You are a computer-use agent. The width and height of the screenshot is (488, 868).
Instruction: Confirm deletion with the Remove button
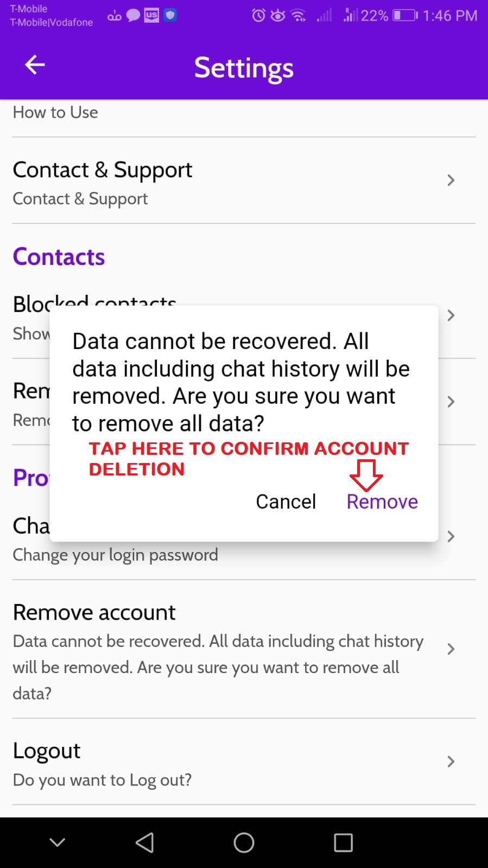click(x=382, y=502)
